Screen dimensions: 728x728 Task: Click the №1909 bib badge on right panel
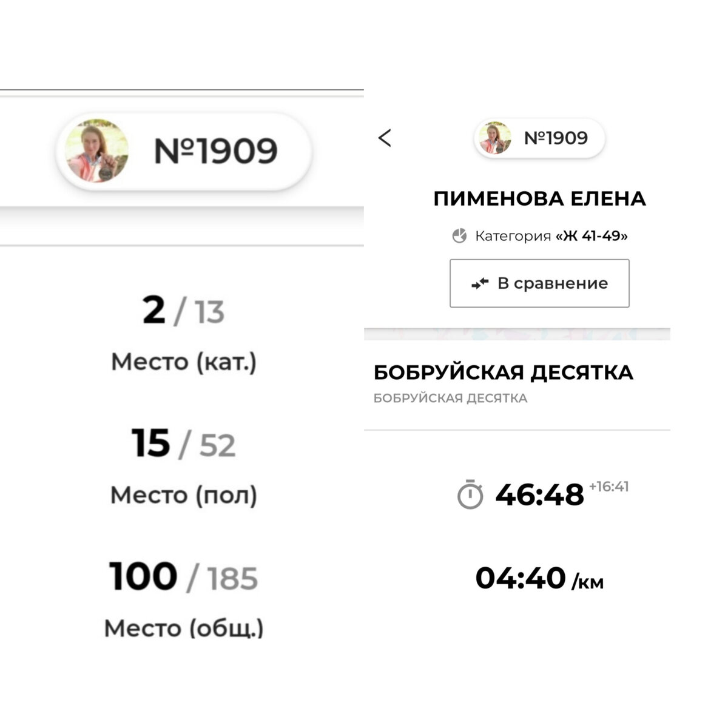click(x=540, y=138)
